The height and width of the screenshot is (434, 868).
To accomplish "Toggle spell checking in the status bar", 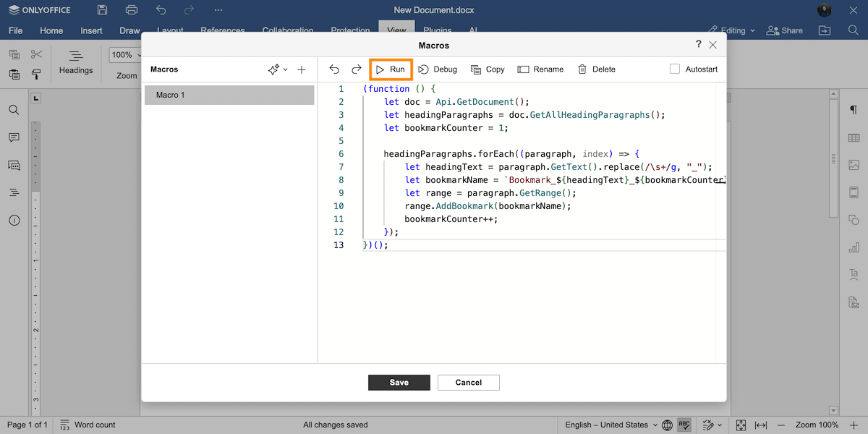I will 684,425.
